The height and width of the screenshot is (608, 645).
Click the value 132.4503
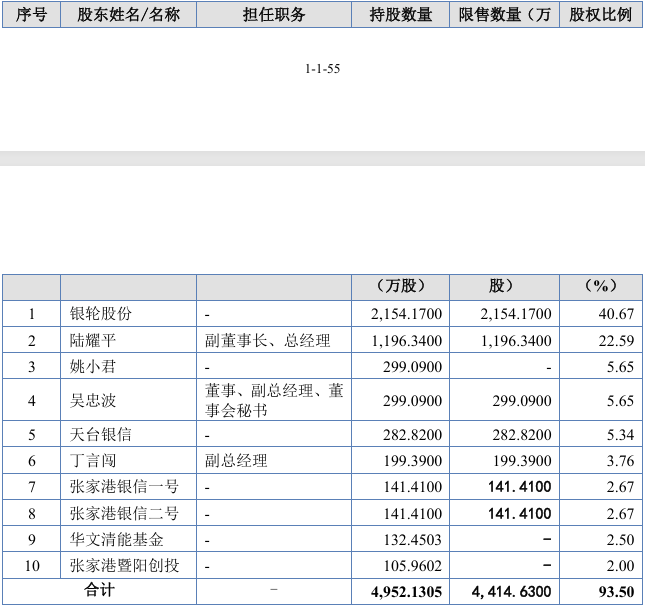[x=413, y=540]
